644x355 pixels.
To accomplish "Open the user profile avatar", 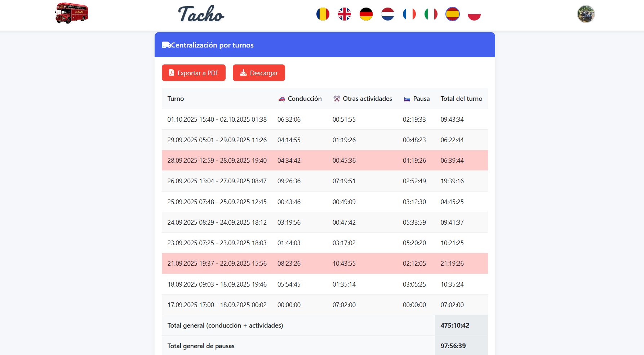I will [x=586, y=14].
